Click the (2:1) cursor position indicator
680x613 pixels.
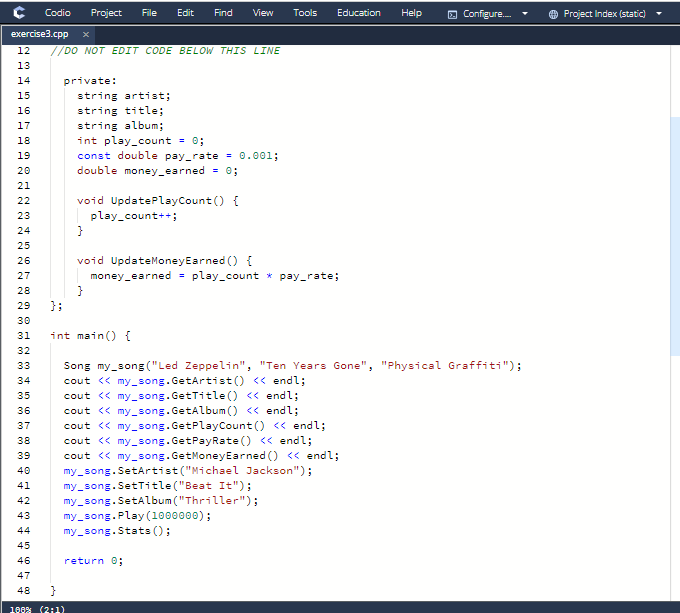click(x=52, y=609)
